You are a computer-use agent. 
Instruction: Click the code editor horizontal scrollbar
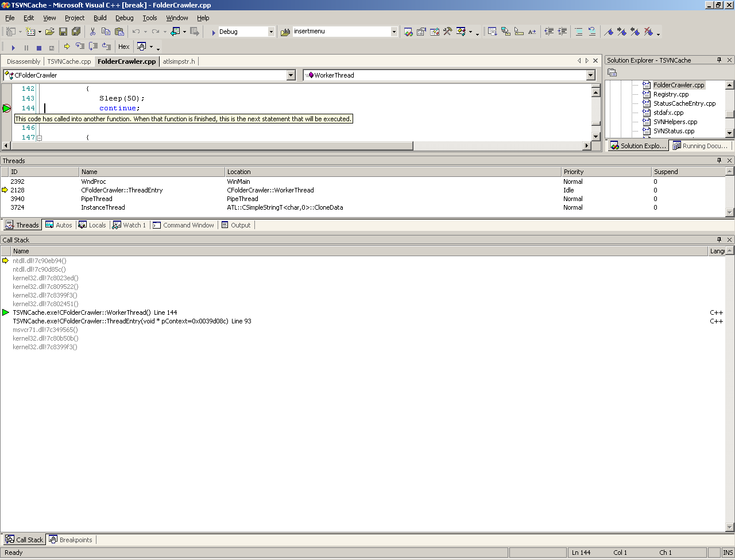pyautogui.click(x=211, y=146)
